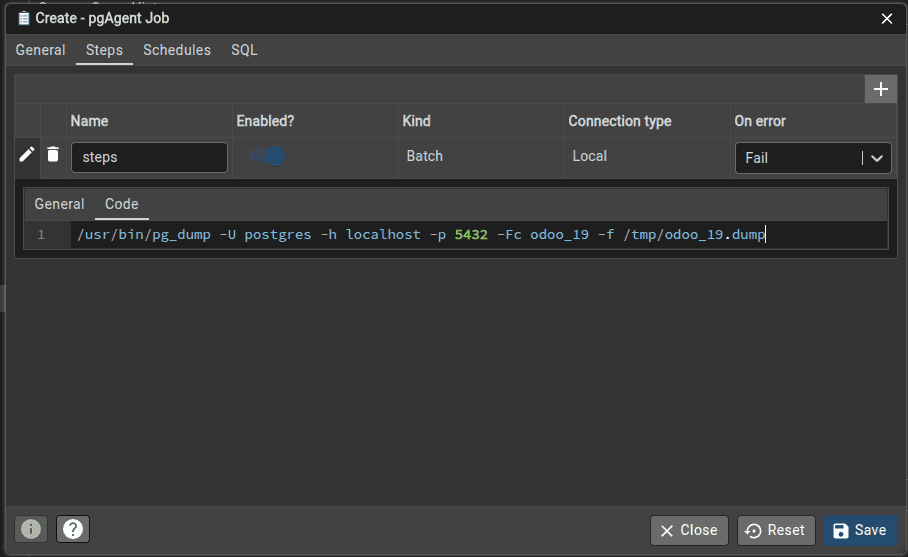
Task: Select the Steps tab
Action: tap(104, 50)
